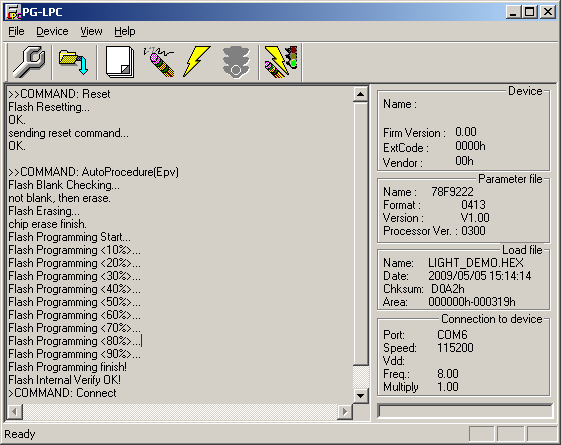Click the speed value 115200

tap(455, 348)
